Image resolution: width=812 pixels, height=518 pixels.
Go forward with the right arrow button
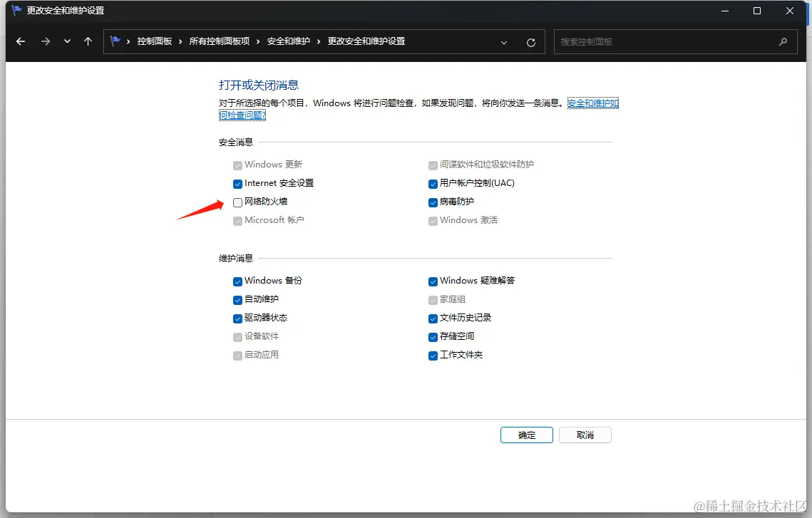pyautogui.click(x=46, y=41)
